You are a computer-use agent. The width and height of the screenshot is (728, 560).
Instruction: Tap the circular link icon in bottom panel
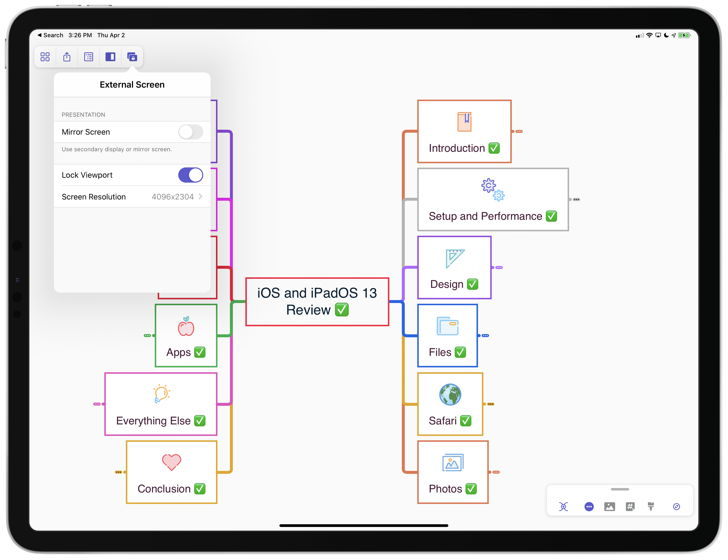(676, 507)
